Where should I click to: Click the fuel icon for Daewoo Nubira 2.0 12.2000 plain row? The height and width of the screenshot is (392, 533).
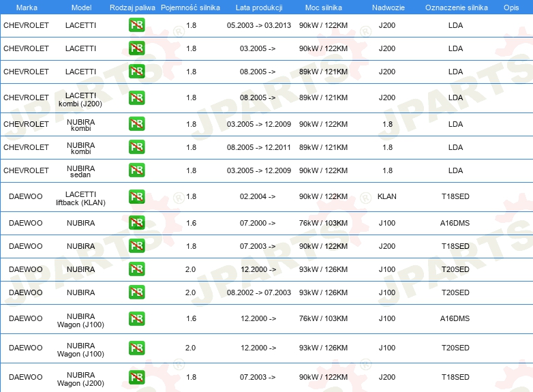pos(136,269)
